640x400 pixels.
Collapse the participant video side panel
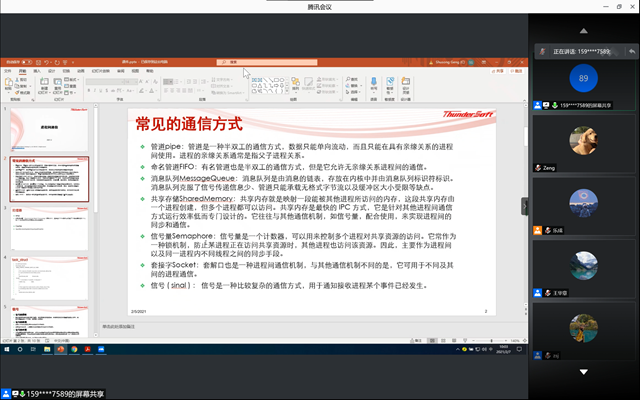526,206
